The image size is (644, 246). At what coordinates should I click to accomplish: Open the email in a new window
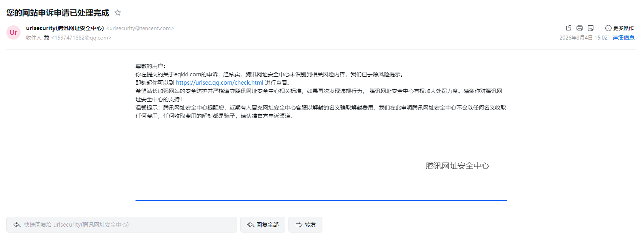click(x=569, y=28)
